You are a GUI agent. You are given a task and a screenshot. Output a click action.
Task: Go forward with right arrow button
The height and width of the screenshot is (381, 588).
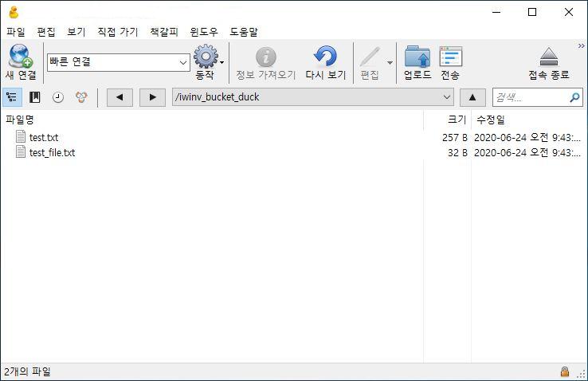152,97
